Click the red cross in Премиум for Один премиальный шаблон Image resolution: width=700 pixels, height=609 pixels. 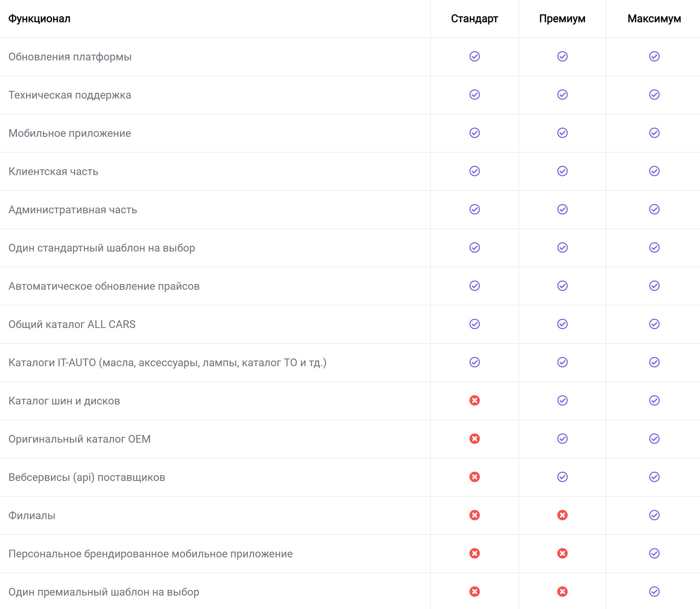(x=562, y=592)
